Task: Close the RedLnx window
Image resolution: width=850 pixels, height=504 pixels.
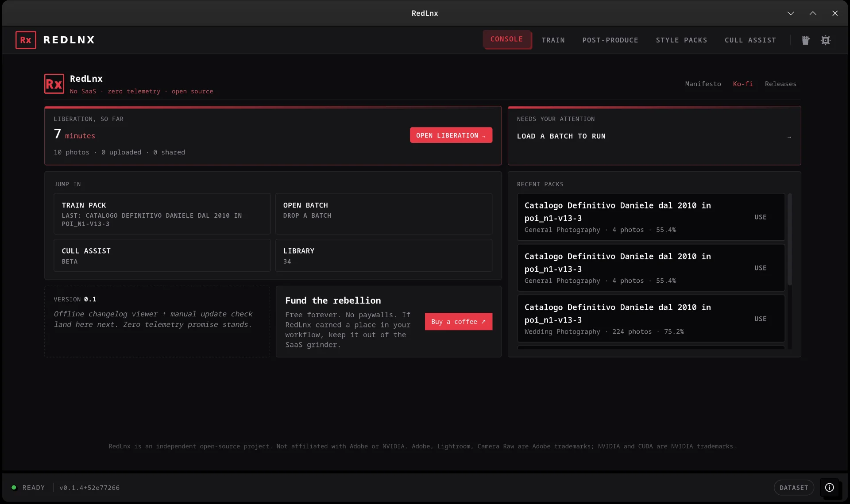Action: 835,13
